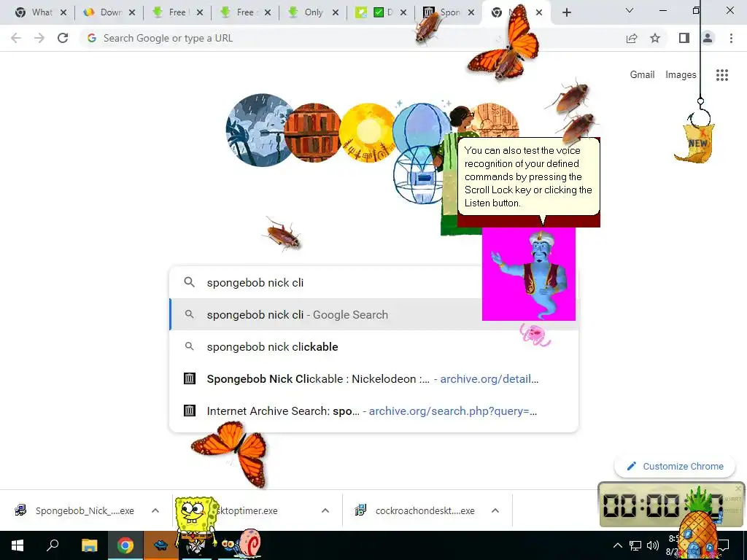Close the 'What' tab
The width and height of the screenshot is (747, 560).
click(x=63, y=12)
